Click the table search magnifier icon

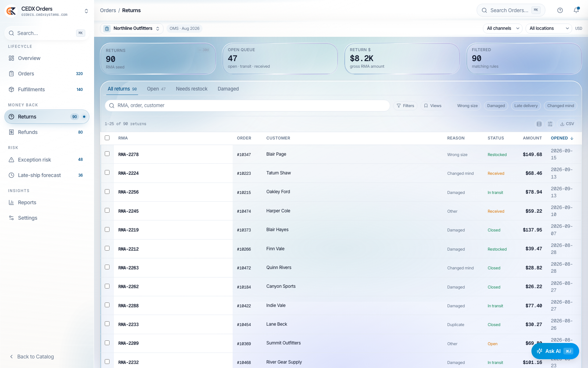(112, 106)
